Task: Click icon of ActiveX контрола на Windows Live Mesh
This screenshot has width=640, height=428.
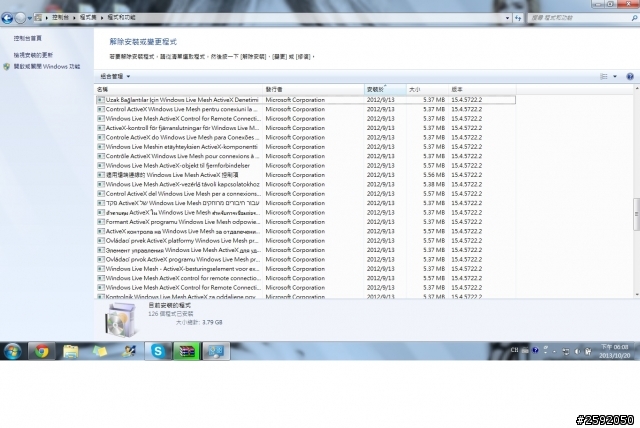Action: [100, 231]
